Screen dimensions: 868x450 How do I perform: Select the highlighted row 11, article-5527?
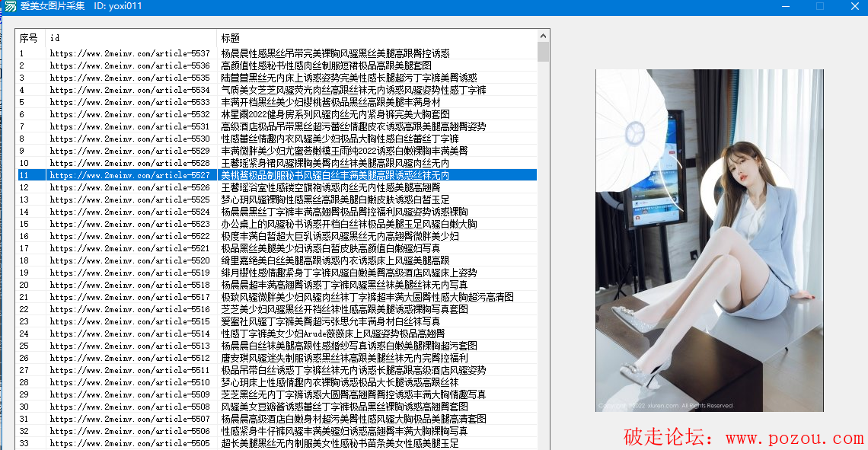pos(129,175)
